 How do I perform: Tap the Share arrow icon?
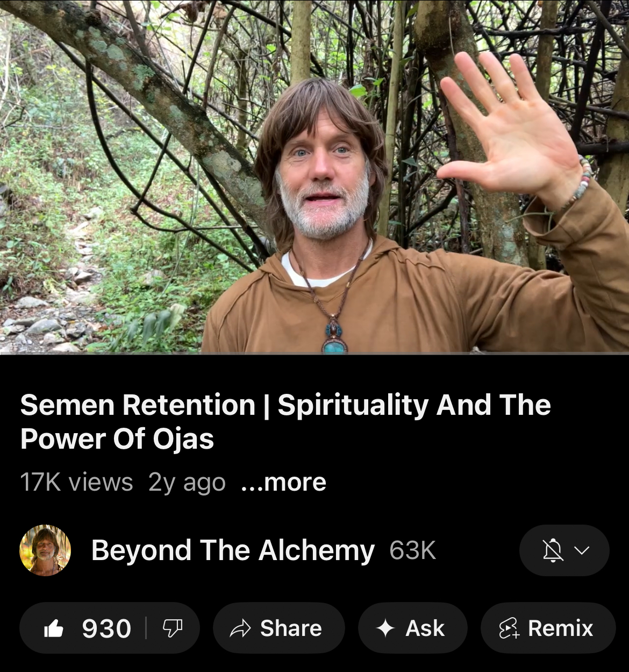(240, 628)
